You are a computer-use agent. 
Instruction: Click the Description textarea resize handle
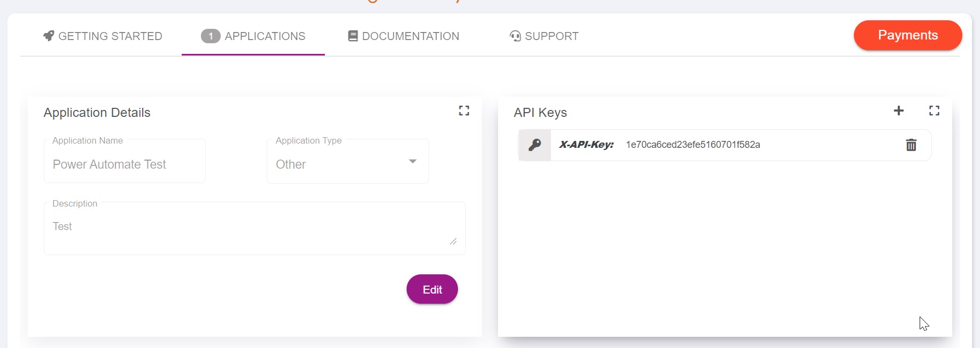[x=454, y=242]
